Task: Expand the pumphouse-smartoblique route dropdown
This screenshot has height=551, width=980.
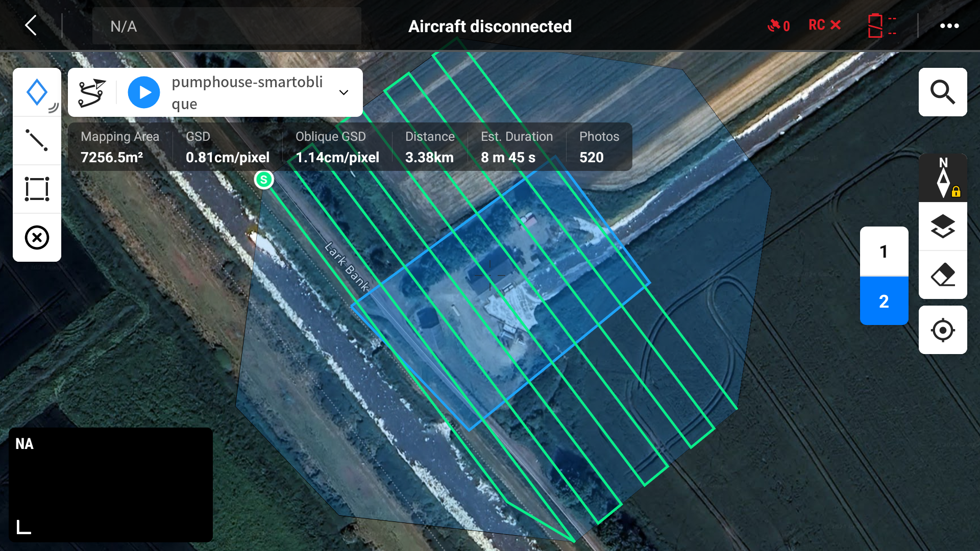Action: [344, 92]
